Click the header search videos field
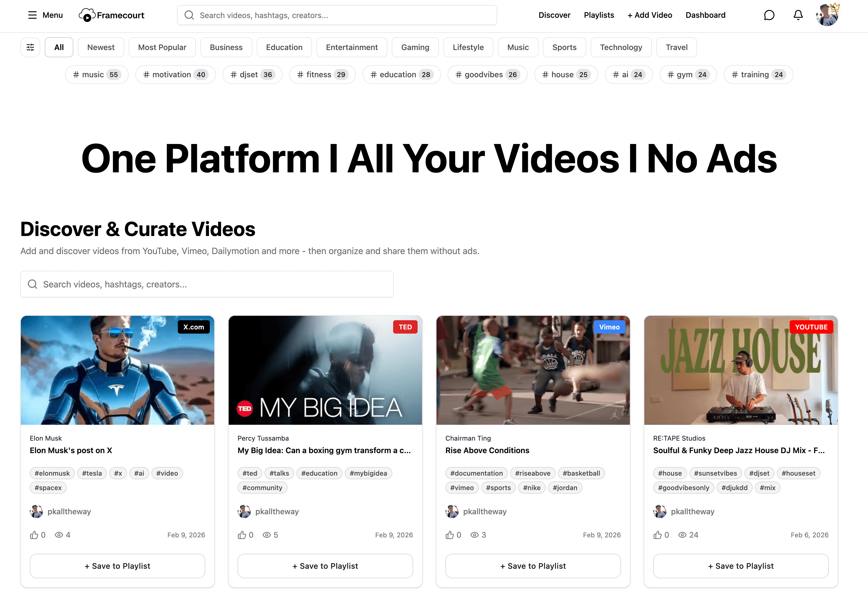 click(336, 15)
